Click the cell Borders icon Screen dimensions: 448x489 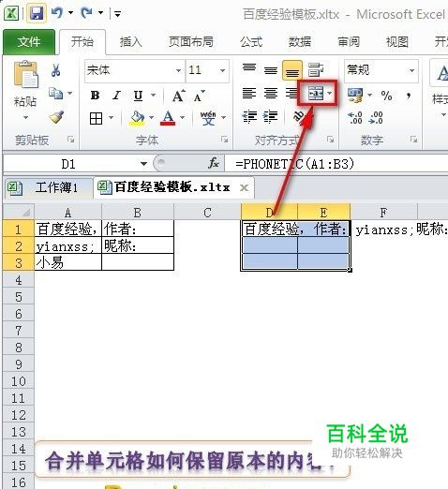click(96, 118)
